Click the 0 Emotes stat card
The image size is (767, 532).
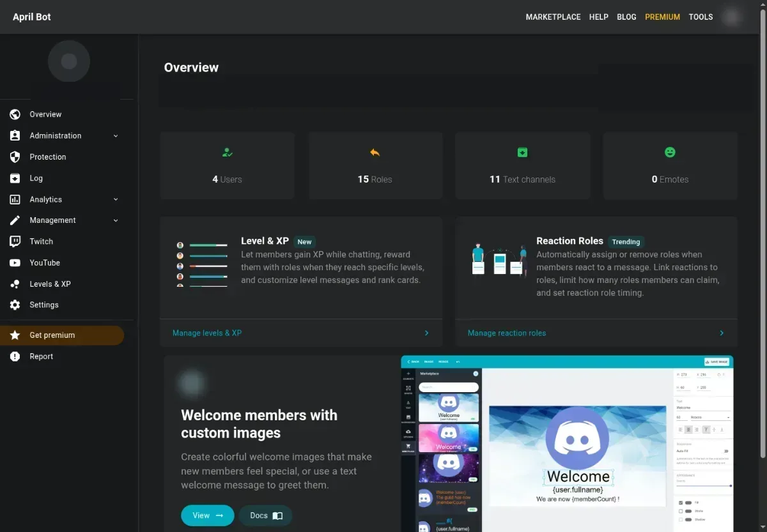[x=670, y=166]
